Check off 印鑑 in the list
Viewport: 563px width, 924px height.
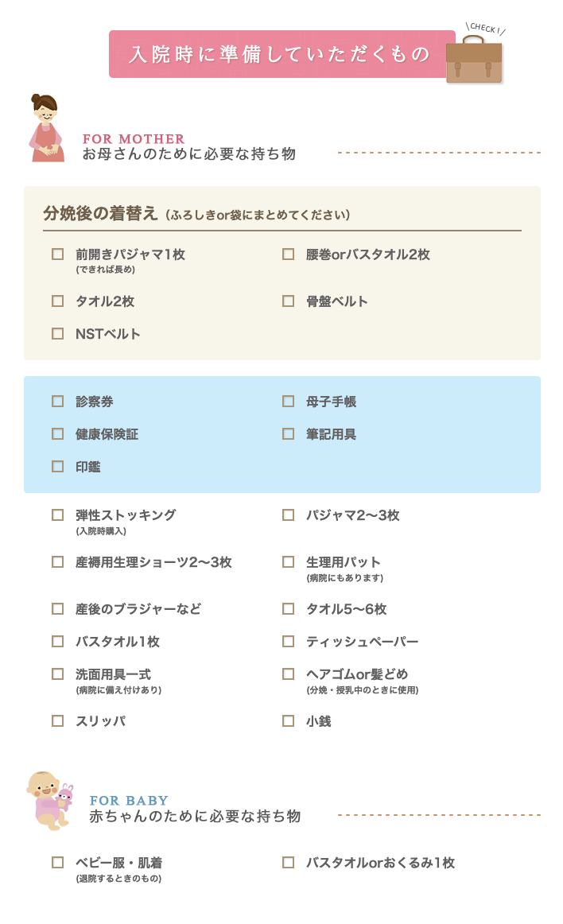58,466
